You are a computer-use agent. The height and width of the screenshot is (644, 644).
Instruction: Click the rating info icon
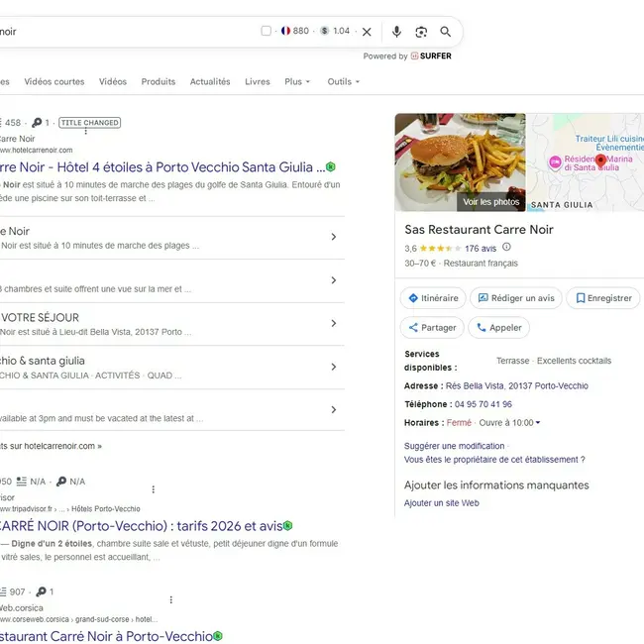(507, 247)
